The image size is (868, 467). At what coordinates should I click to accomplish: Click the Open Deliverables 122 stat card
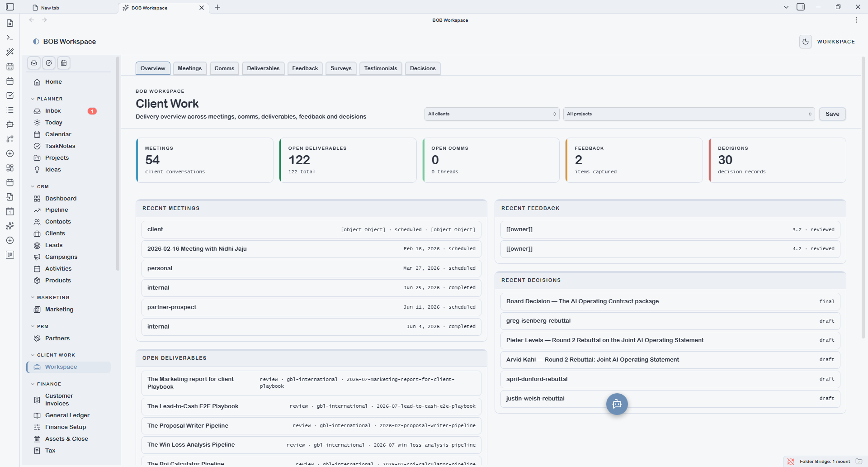(x=348, y=160)
